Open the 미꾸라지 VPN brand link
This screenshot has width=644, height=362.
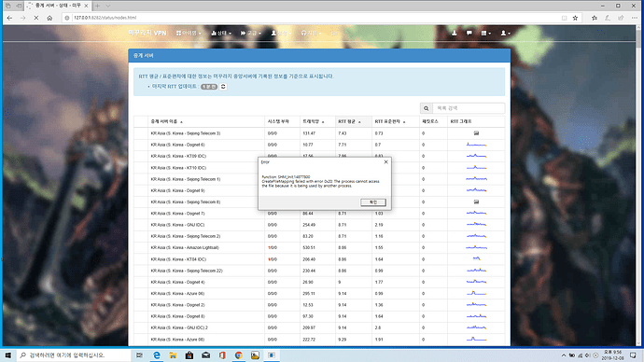pyautogui.click(x=147, y=33)
